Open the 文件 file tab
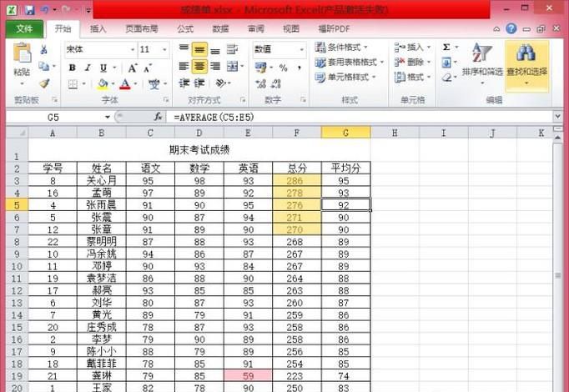 pos(24,28)
